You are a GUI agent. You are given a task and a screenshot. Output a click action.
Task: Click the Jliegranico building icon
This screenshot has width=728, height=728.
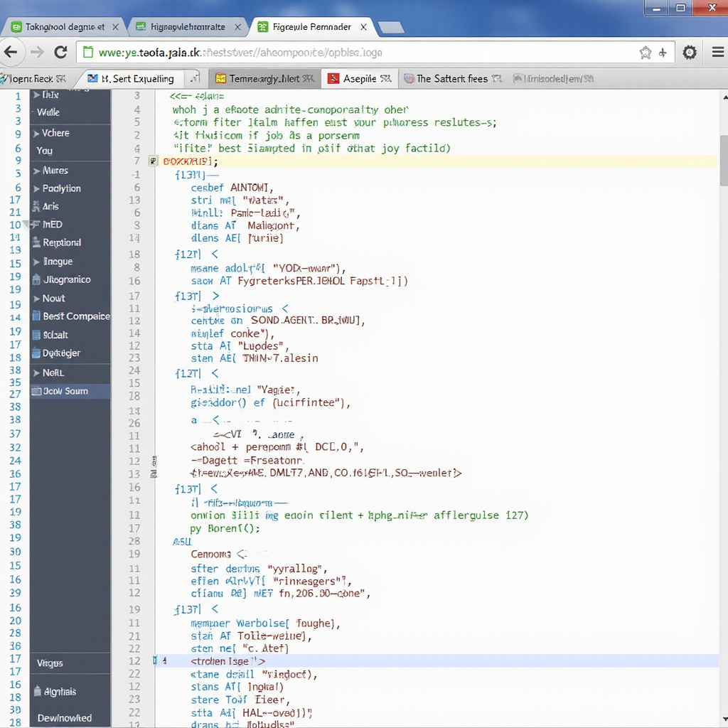(36, 280)
